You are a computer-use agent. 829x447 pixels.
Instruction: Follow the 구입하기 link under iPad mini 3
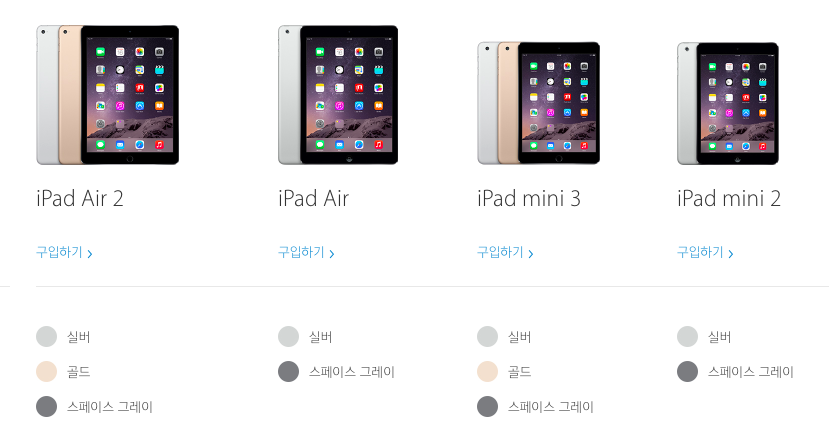pyautogui.click(x=505, y=252)
